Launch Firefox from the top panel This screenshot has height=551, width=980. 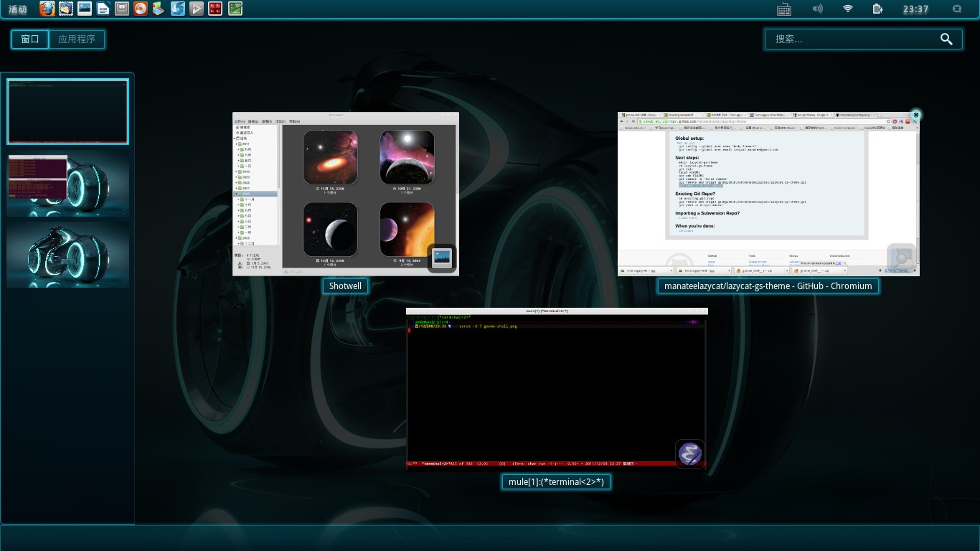pos(47,9)
